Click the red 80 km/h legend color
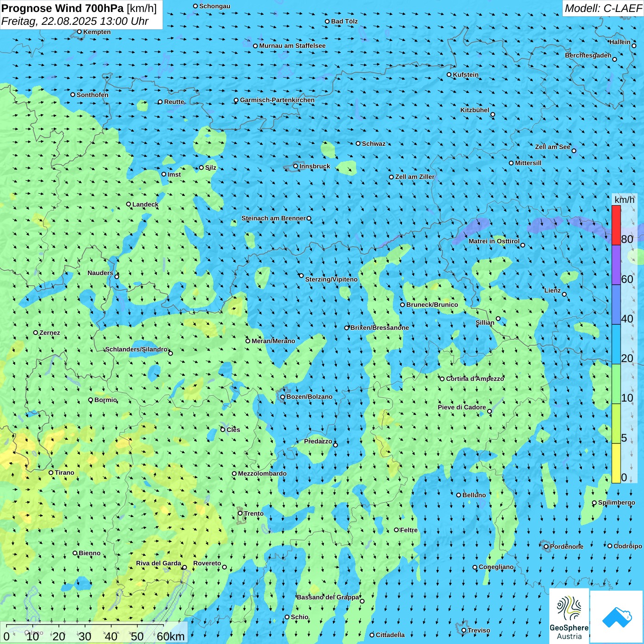Screen dimensions: 644x644 [616, 225]
